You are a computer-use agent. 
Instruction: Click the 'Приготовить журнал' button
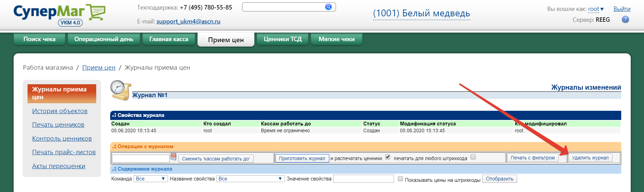pyautogui.click(x=302, y=158)
